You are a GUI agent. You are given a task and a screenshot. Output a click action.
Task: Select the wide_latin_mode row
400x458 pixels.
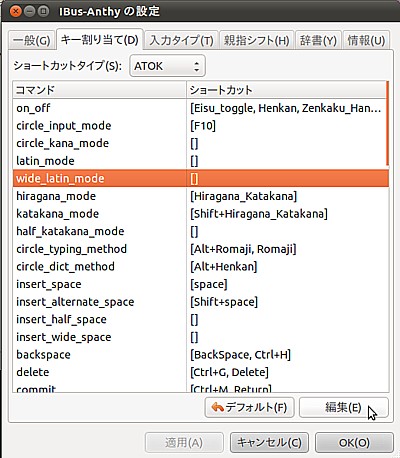201,178
